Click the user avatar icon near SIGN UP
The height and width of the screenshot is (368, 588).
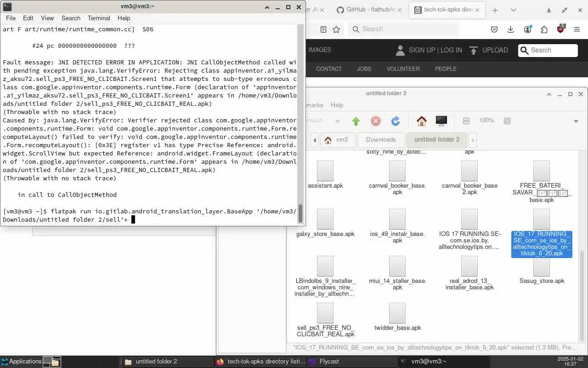click(400, 50)
